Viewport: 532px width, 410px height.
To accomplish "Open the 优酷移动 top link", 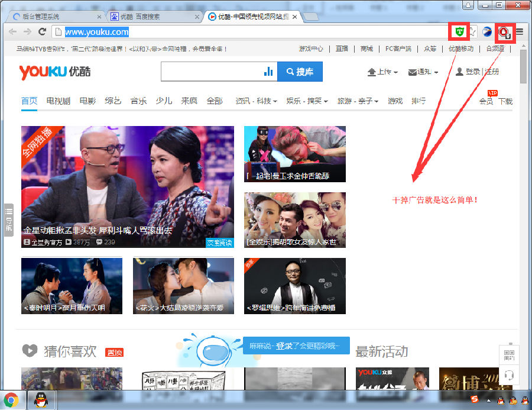I will click(x=460, y=49).
